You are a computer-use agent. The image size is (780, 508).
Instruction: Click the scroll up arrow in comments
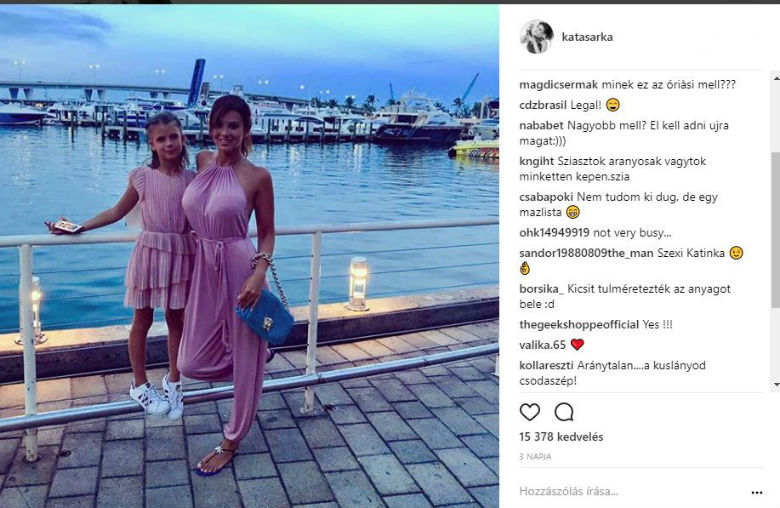776,77
